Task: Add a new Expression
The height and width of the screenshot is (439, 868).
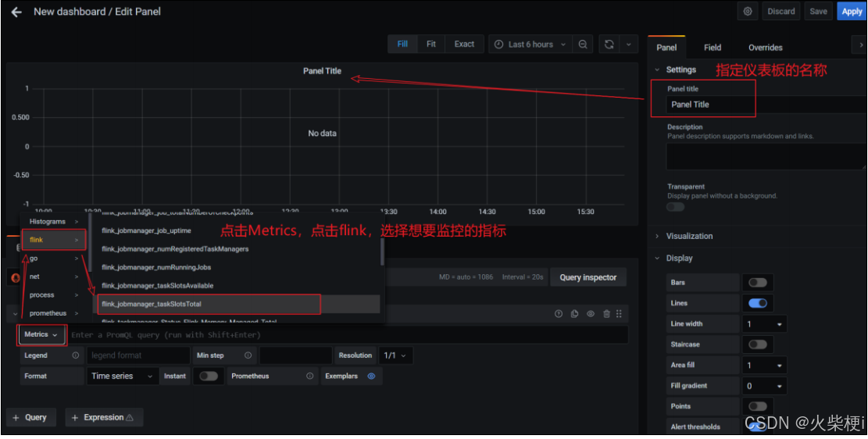Action: pyautogui.click(x=104, y=417)
